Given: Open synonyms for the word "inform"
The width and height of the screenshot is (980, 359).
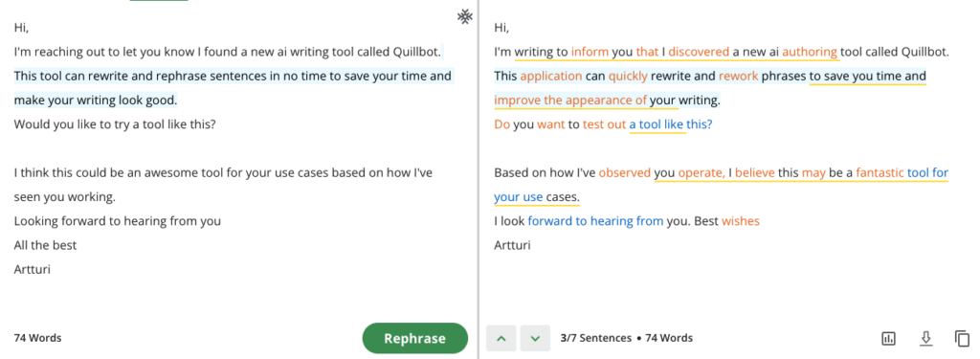Looking at the screenshot, I should click(x=590, y=52).
